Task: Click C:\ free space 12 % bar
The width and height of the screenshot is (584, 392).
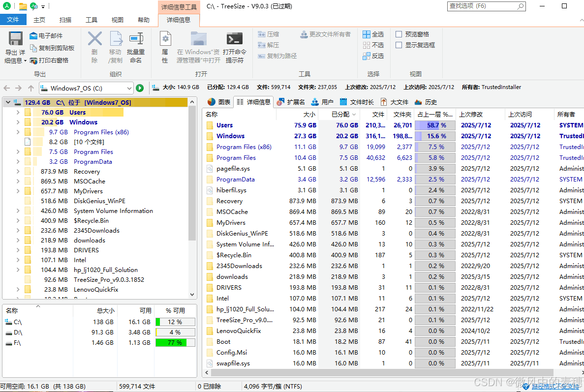Action: coord(175,322)
